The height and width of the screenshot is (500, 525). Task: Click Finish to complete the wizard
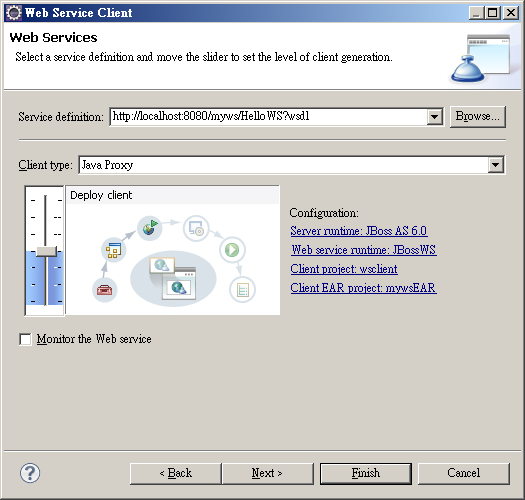coord(366,474)
